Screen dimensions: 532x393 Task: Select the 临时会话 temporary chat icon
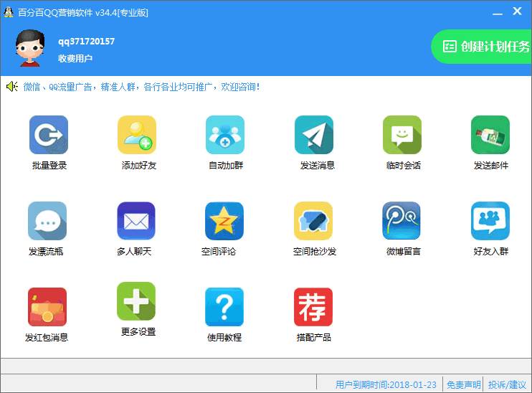click(402, 135)
